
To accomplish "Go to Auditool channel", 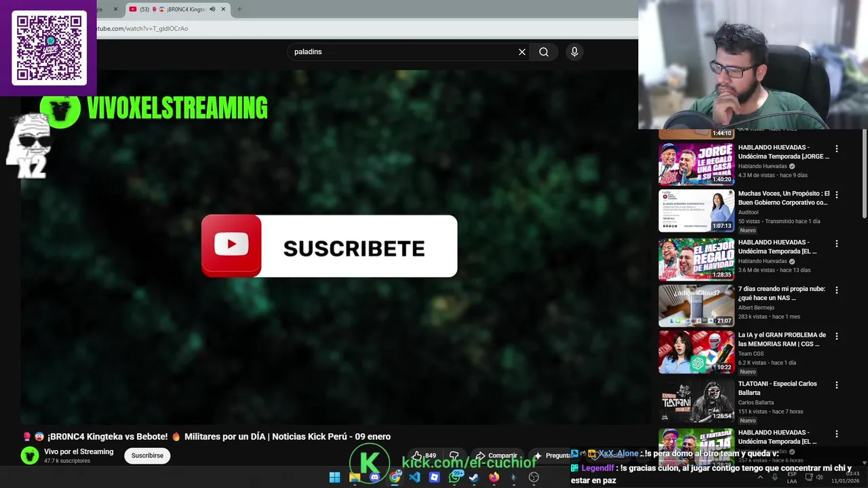I will [x=748, y=212].
